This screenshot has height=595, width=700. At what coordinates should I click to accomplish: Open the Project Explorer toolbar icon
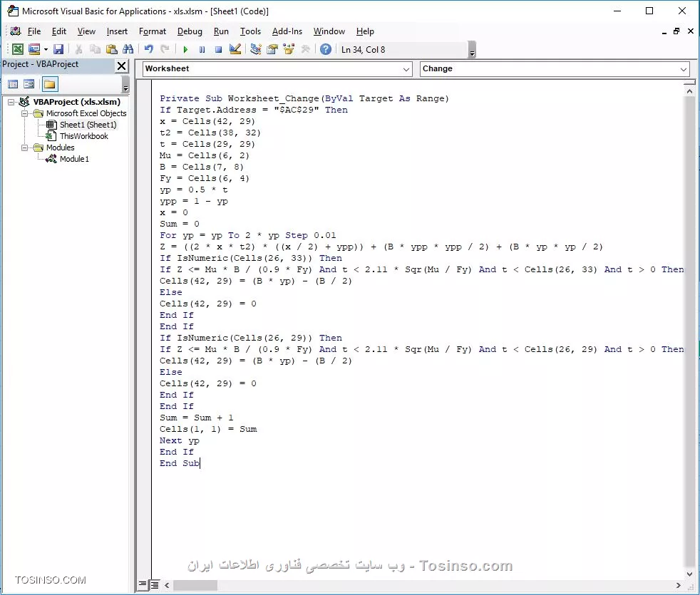[255, 49]
